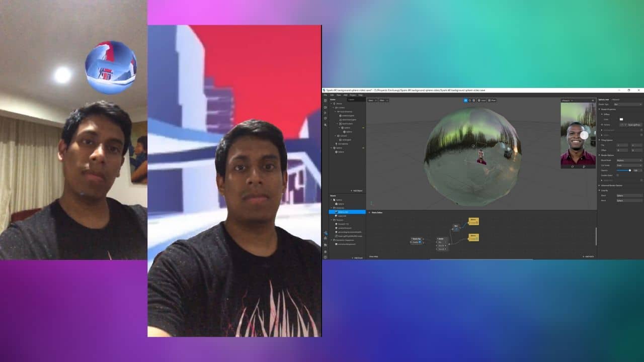Click the restart simulation icon below the preview
644x362 pixels.
point(573,166)
